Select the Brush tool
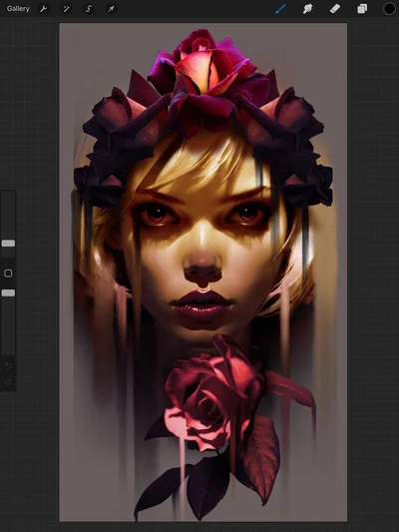399x532 pixels. tap(280, 9)
